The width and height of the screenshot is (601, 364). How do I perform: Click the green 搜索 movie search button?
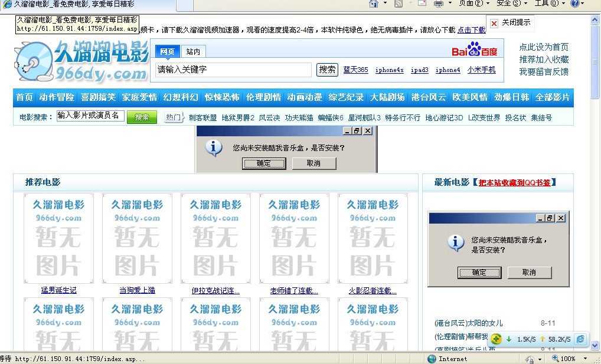(x=142, y=117)
